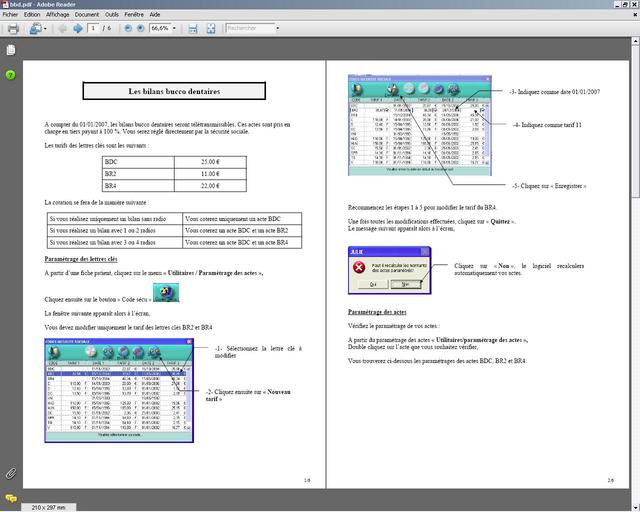Open the attachments paperclip panel icon
Screen dimensions: 640x512
(11, 474)
